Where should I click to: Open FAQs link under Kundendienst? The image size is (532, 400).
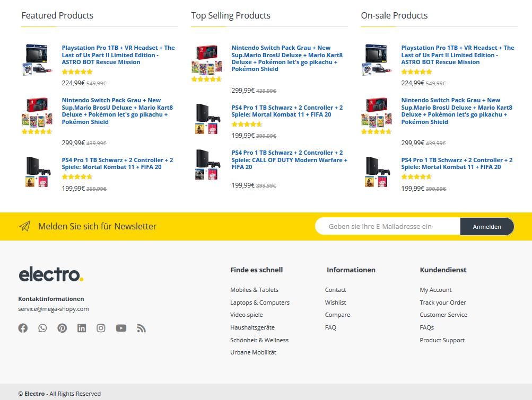click(x=426, y=327)
